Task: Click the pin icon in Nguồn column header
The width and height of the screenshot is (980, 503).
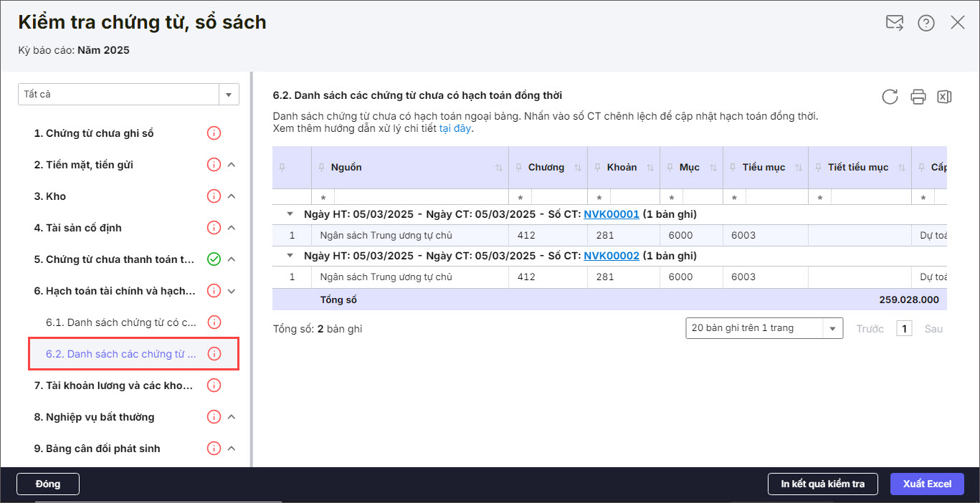Action: pyautogui.click(x=321, y=168)
